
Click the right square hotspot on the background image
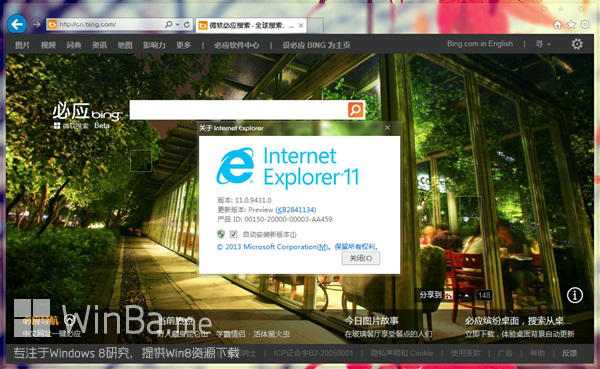pos(470,207)
